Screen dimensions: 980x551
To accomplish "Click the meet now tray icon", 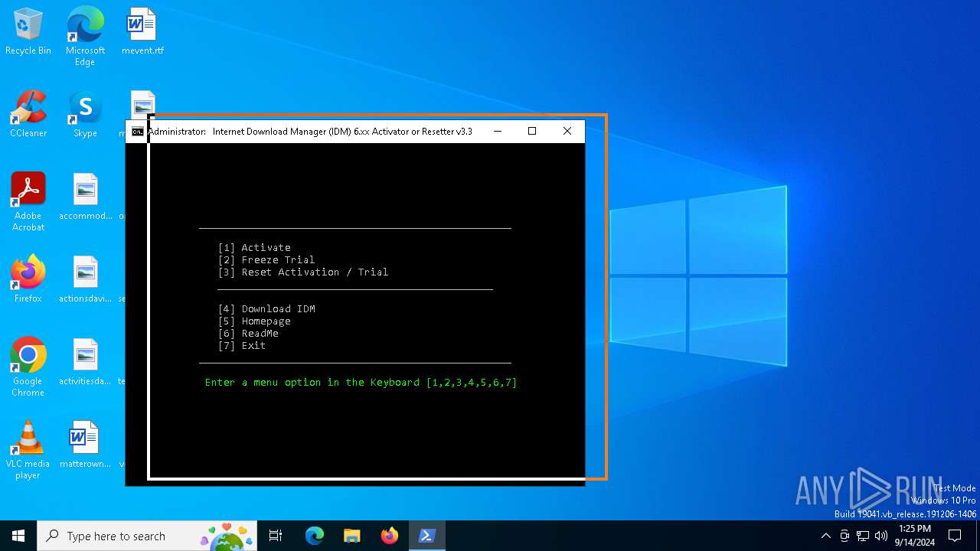I will [x=844, y=536].
